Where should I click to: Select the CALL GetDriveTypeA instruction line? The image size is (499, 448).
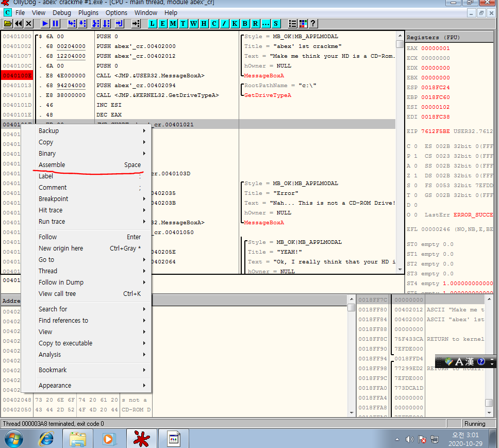158,95
